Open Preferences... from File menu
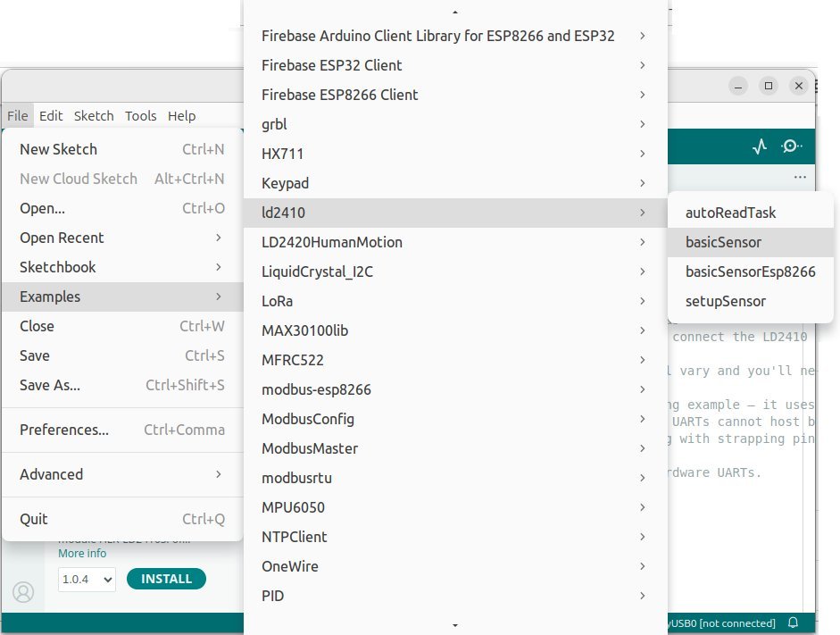 [122, 430]
